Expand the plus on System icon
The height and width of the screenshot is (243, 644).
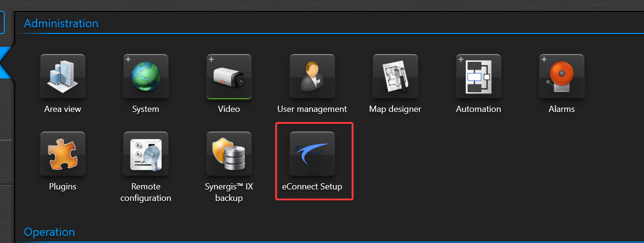128,60
